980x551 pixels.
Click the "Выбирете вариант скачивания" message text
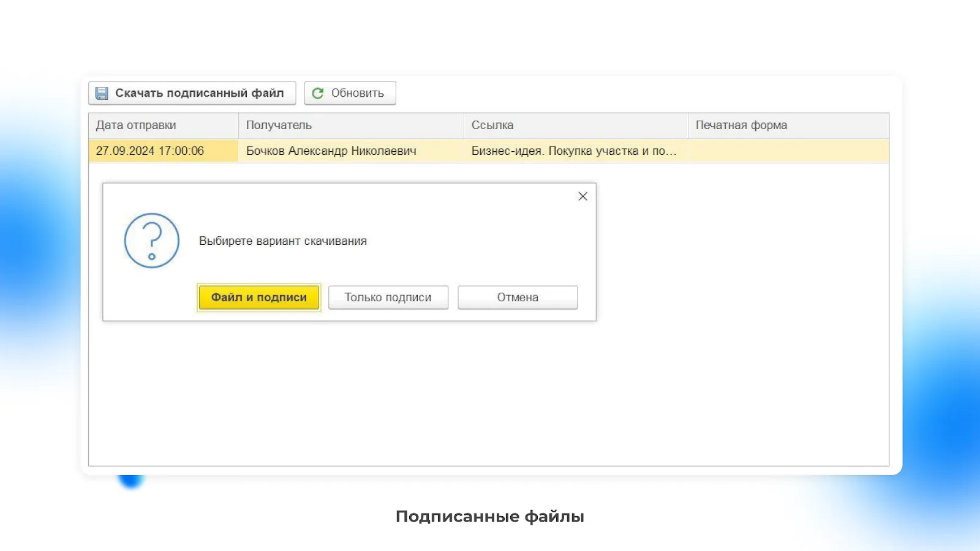click(283, 241)
